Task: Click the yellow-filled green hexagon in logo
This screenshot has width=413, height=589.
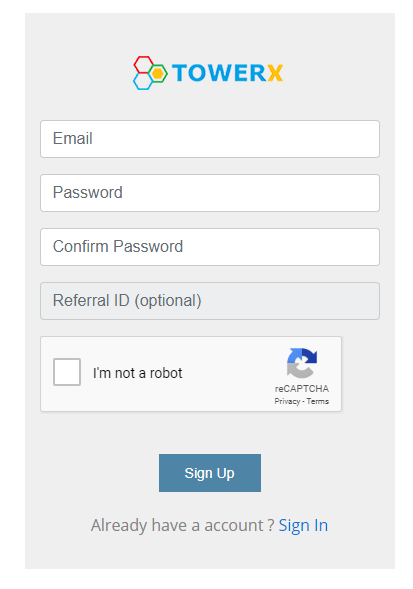Action: 158,73
